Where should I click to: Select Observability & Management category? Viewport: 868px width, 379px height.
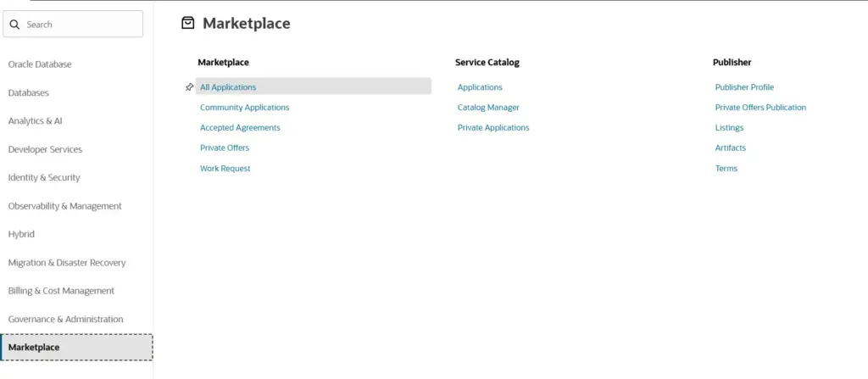[x=64, y=205]
